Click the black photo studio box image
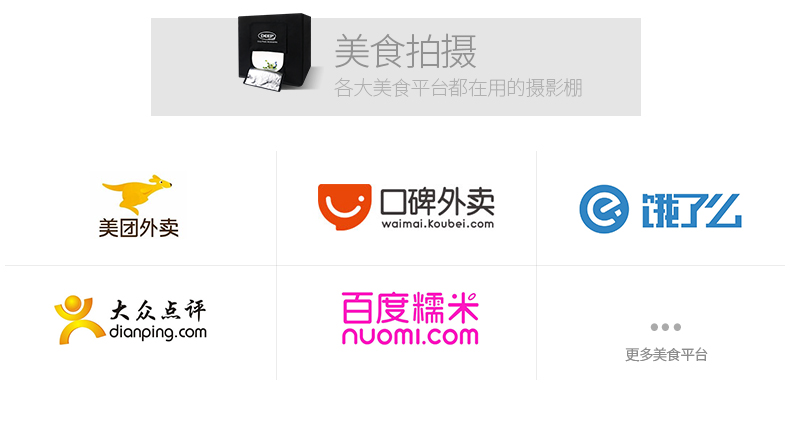Viewport: 790px width, 429px height. [276, 53]
